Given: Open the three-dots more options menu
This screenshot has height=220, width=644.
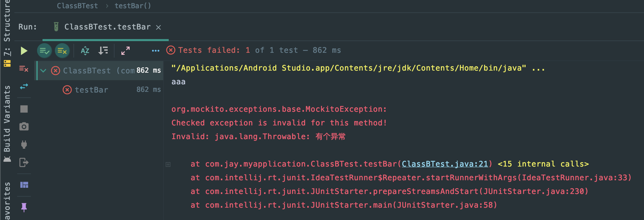Looking at the screenshot, I should pyautogui.click(x=155, y=51).
